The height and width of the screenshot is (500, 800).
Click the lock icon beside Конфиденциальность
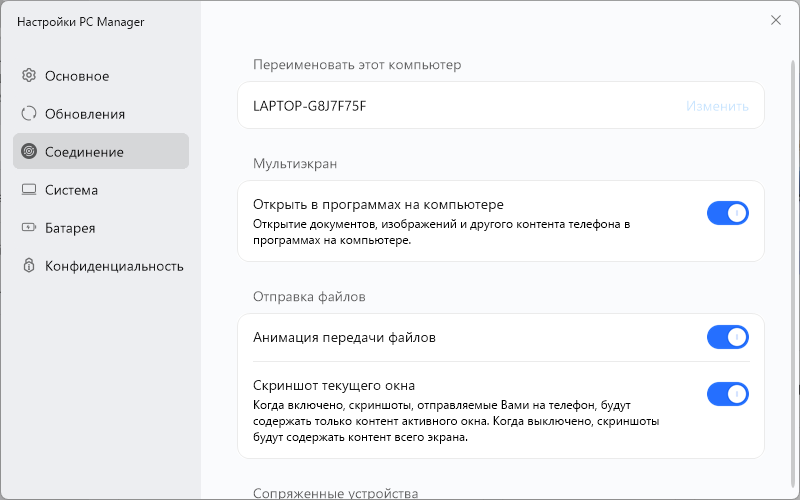tap(29, 266)
